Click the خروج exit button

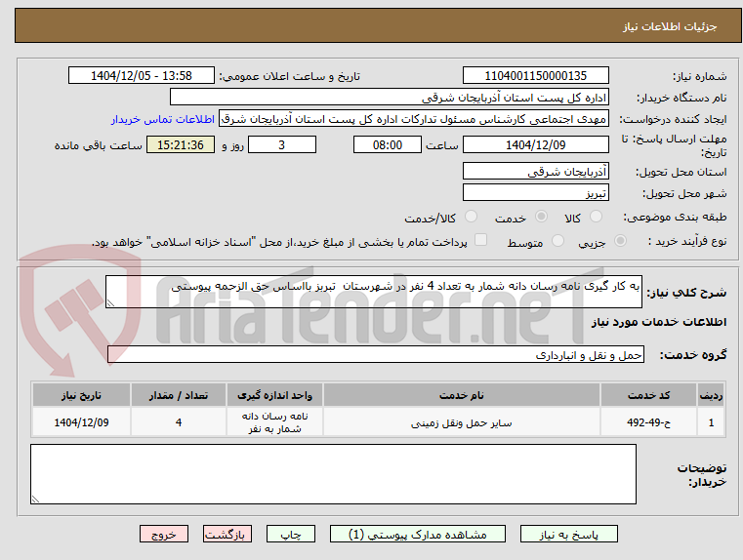164,534
